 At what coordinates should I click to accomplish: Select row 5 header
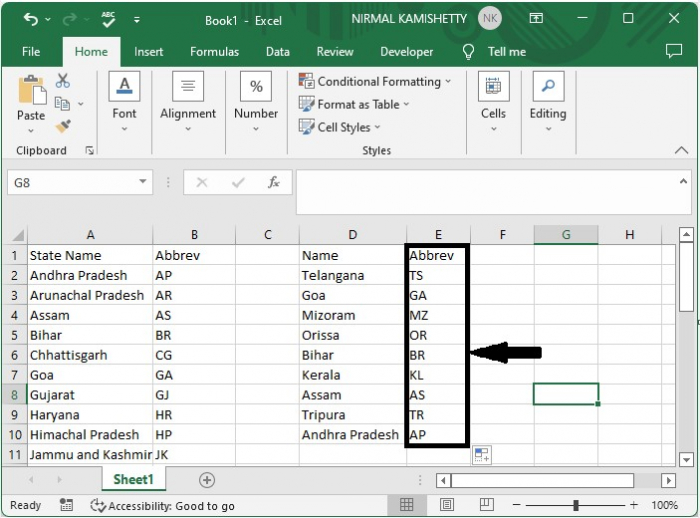pos(14,335)
